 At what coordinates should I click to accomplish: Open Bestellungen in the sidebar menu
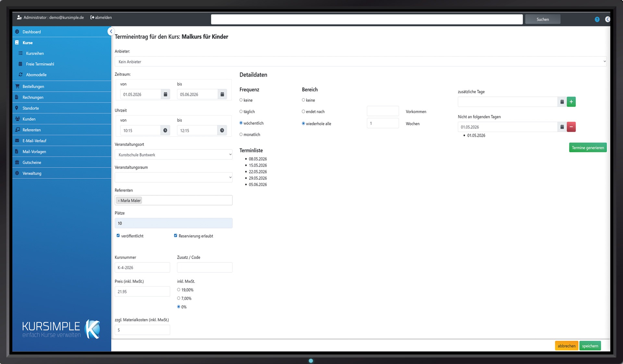[33, 87]
